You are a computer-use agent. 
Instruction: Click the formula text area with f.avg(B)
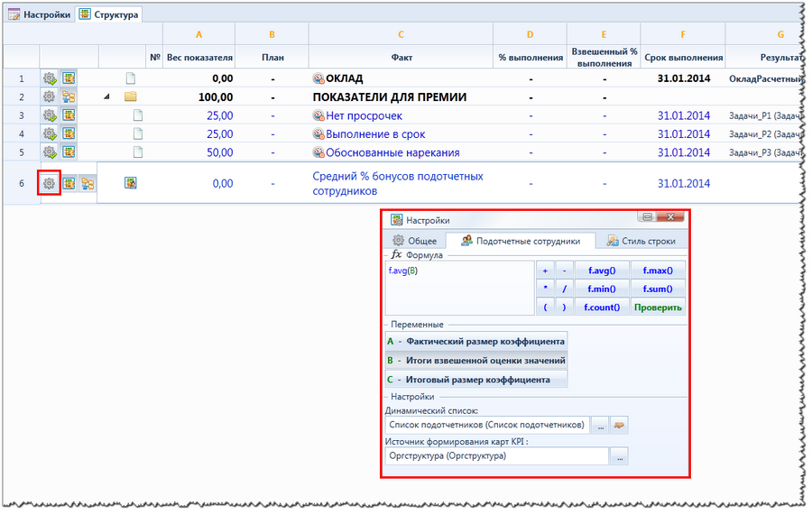click(x=460, y=289)
